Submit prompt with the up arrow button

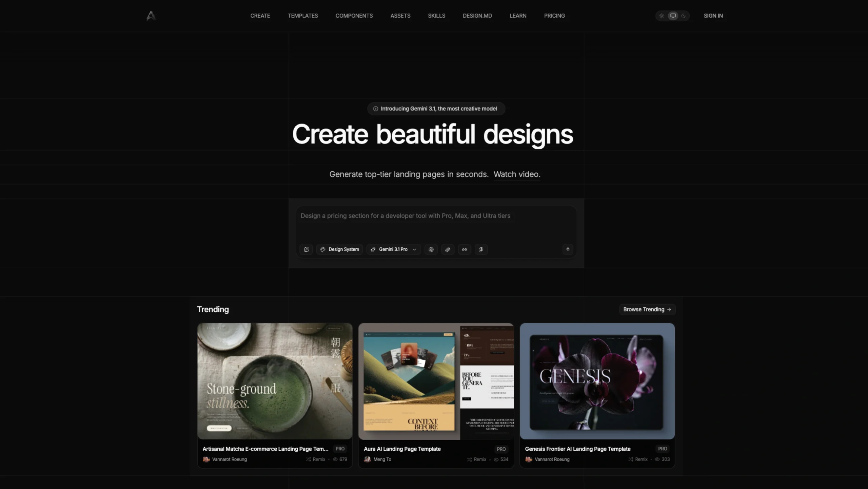click(x=568, y=249)
